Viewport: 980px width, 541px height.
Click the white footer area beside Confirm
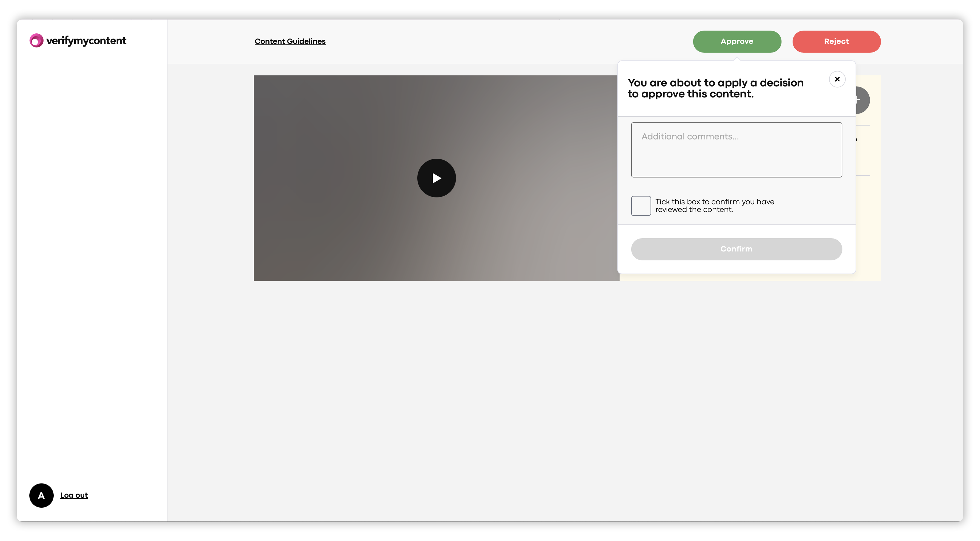point(736,267)
